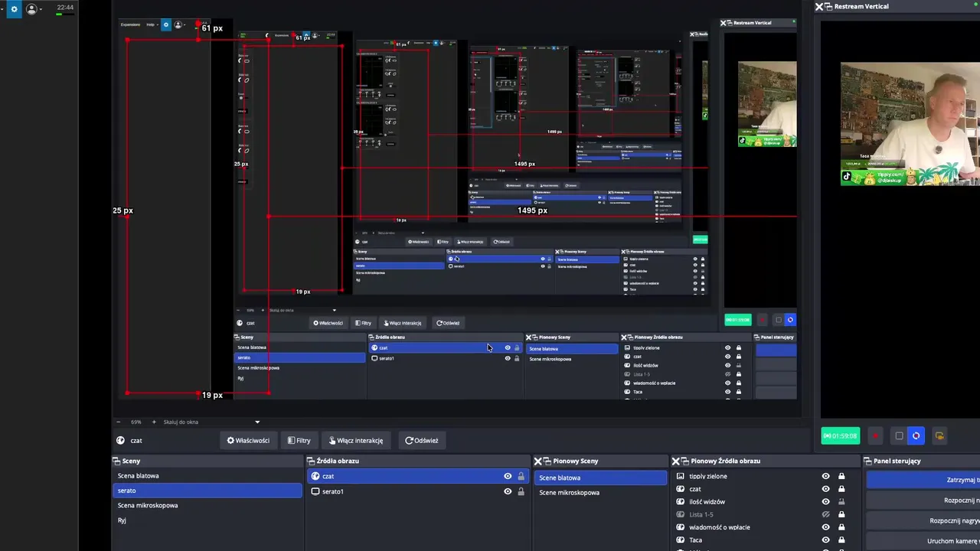Click the source icon of 'Taca'
Image resolution: width=980 pixels, height=551 pixels.
click(681, 540)
